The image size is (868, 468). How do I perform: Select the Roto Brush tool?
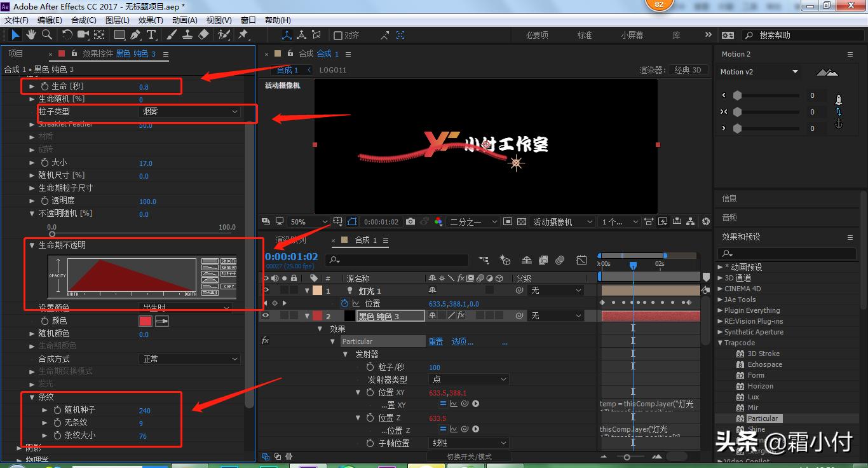(x=224, y=35)
